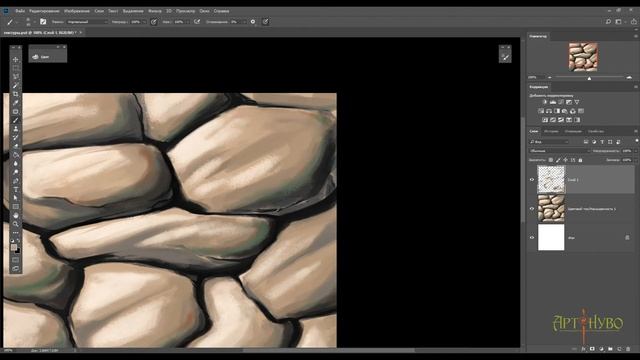Select the Lasso tool
Viewport: 640px width, 360px height.
[x=16, y=77]
